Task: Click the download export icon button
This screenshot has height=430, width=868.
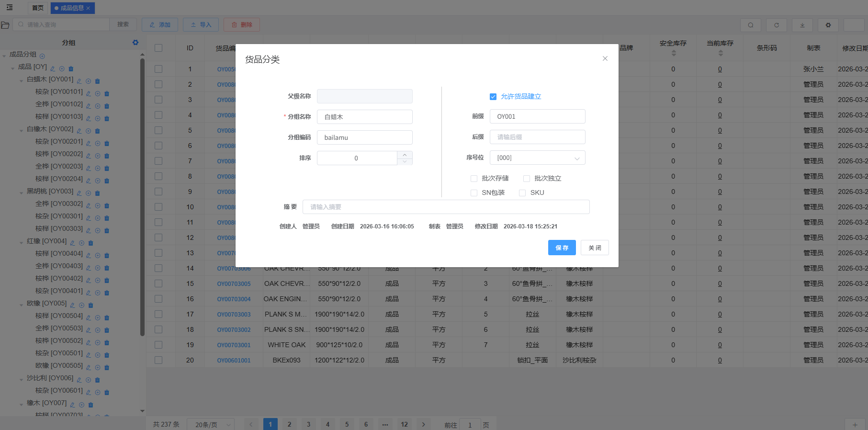Action: pos(802,25)
